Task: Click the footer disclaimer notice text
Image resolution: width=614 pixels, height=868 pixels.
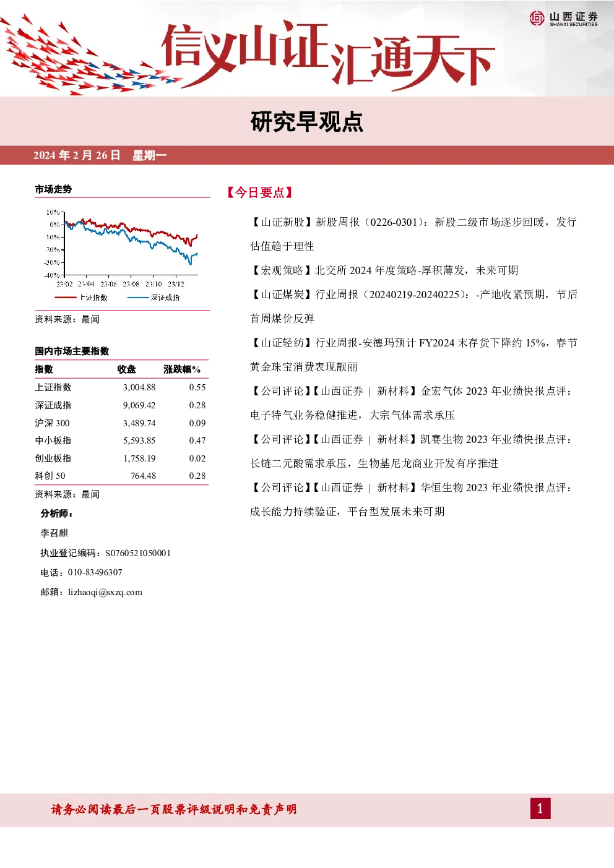Action: (174, 809)
